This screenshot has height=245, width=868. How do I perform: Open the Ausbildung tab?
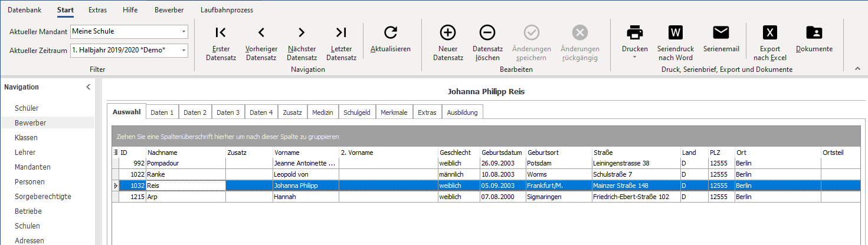click(x=463, y=112)
